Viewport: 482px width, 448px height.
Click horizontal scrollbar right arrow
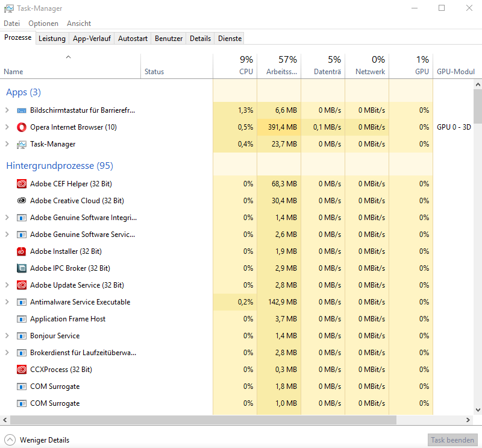468,420
